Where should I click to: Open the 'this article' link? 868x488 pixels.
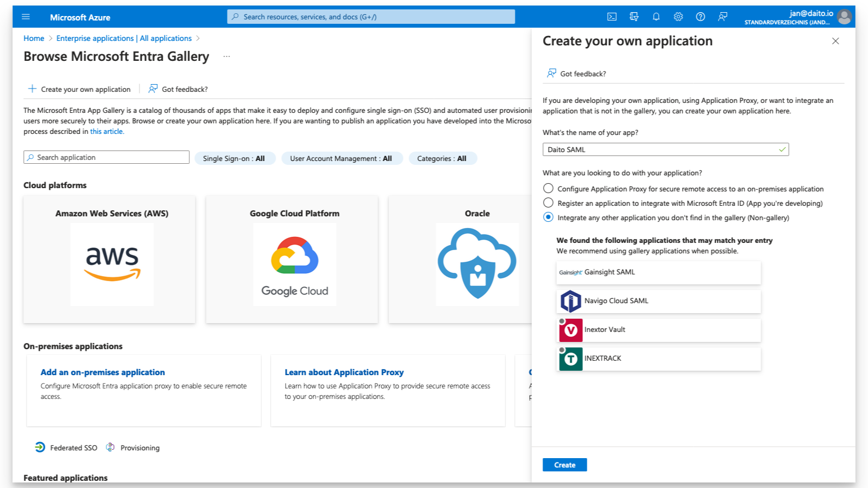[x=107, y=132]
